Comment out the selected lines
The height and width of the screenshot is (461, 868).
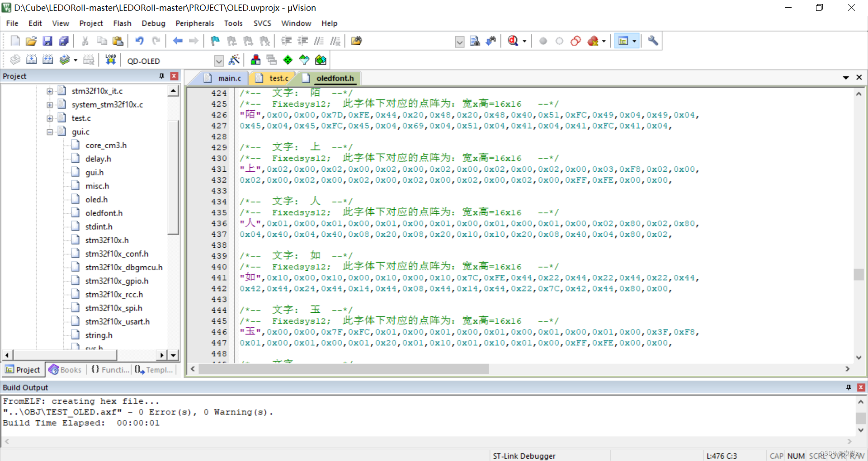click(319, 41)
